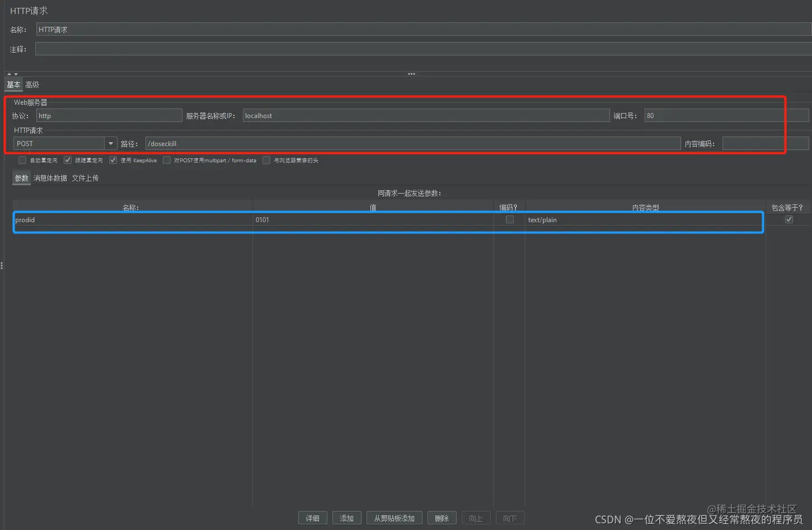The image size is (812, 530).
Task: Expand the top pane with the down arrow
Action: [x=16, y=74]
